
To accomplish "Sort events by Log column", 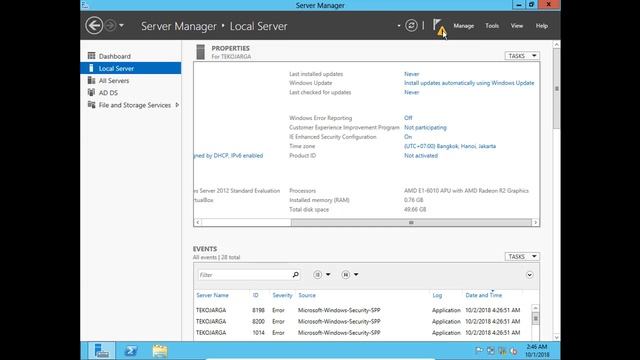I will (437, 295).
